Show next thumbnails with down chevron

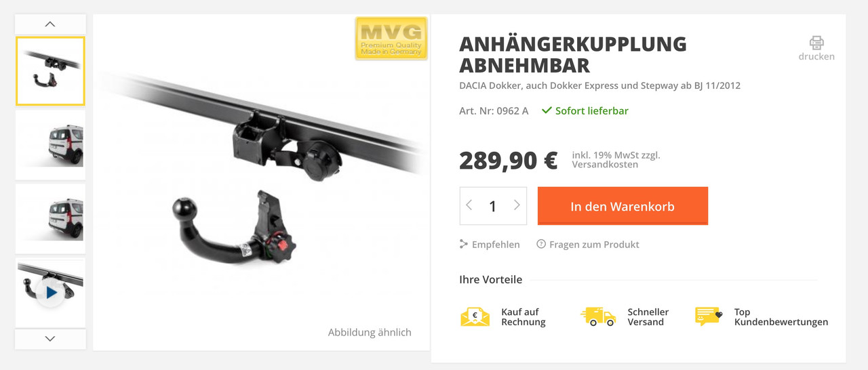pos(50,339)
